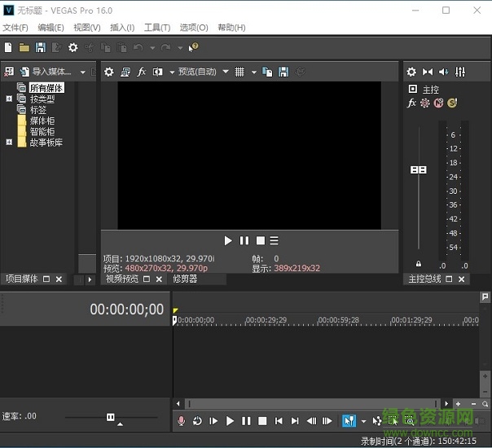Toggle the master bus lock icon

(419, 264)
